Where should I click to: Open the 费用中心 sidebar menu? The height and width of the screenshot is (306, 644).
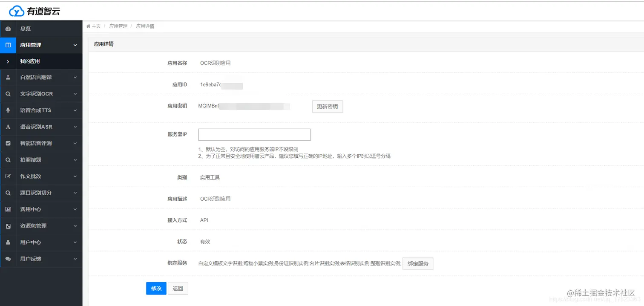tap(41, 209)
